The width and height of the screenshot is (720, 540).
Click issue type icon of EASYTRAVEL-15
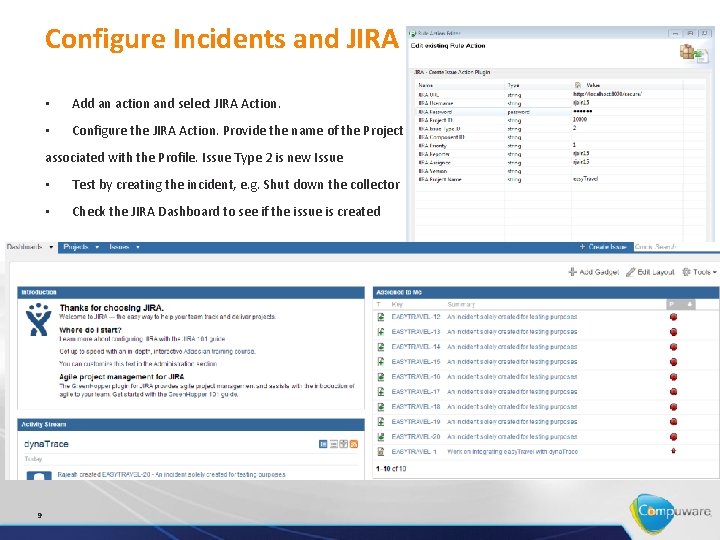click(x=381, y=361)
